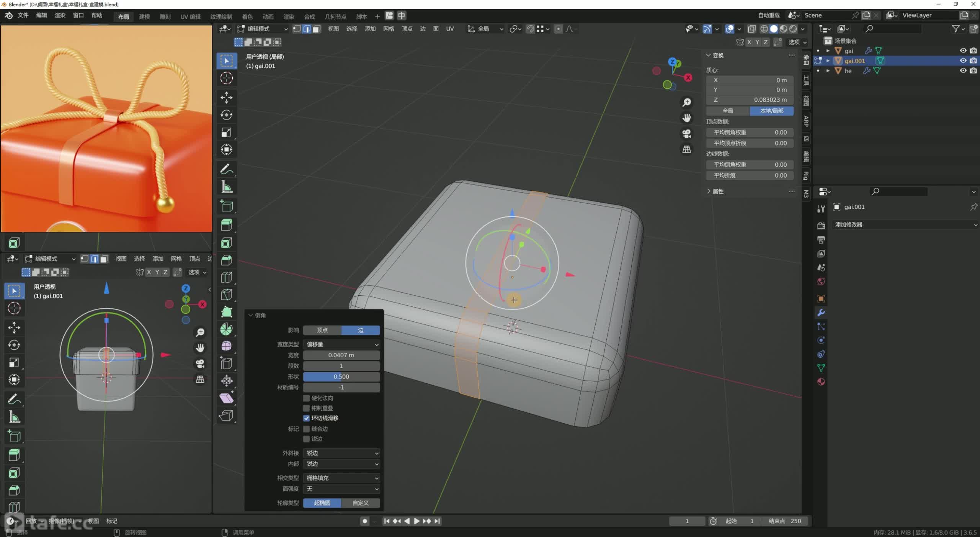980x537 pixels.
Task: Switch to the 建模 workspace tab
Action: (x=144, y=16)
